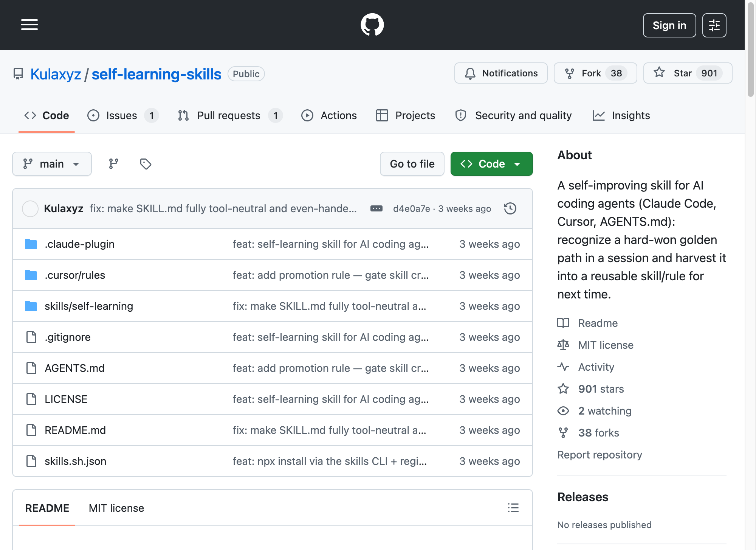This screenshot has width=756, height=550.
Task: Open the .claude-plugin folder
Action: (79, 244)
